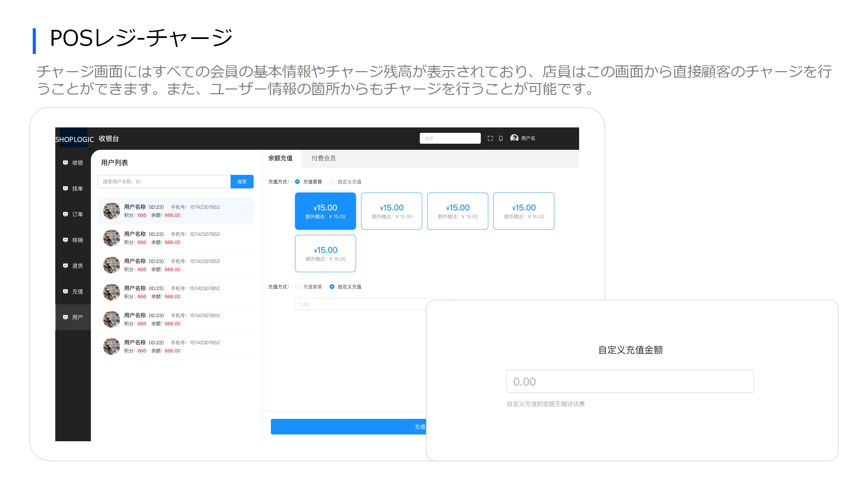Select the upper 充值套餐 radio button

[x=297, y=182]
